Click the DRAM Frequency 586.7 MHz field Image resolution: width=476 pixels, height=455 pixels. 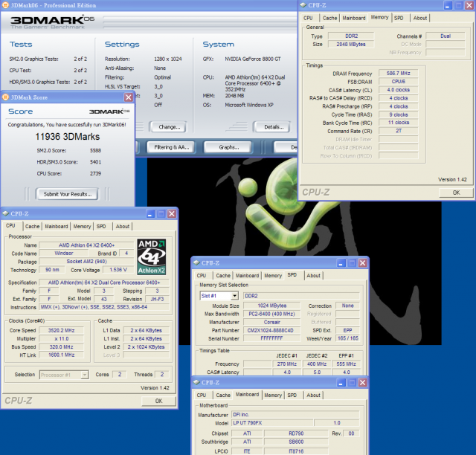click(399, 73)
